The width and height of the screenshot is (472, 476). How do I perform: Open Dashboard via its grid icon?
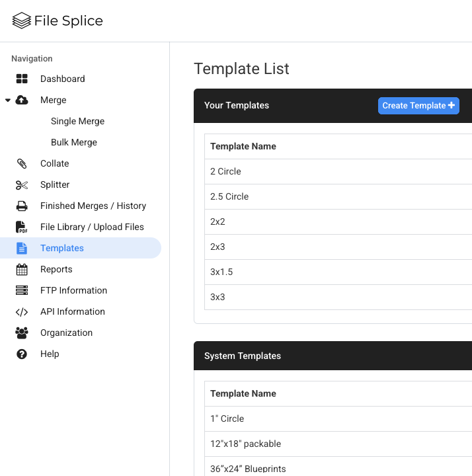tap(22, 79)
